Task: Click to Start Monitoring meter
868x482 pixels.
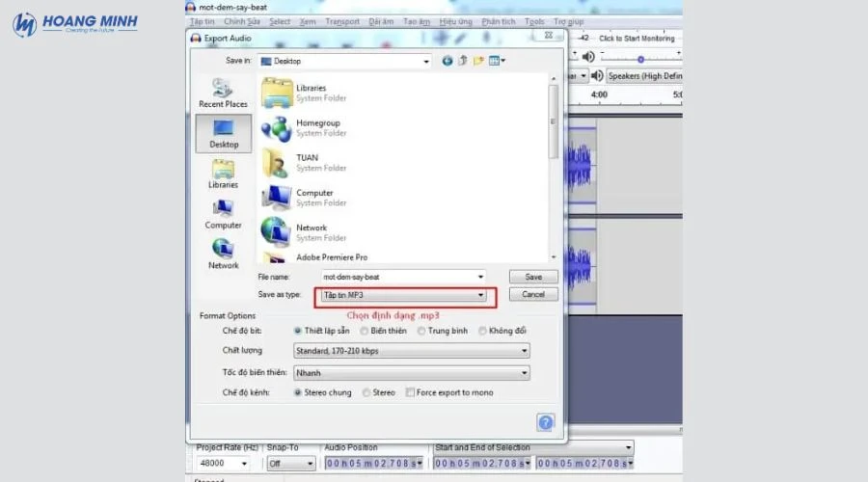Action: click(637, 39)
